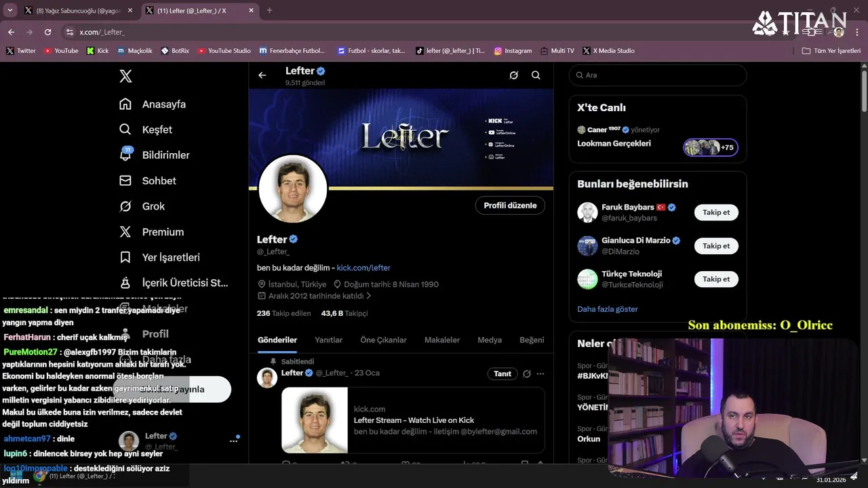
Task: Open Tüm Yer İşaretleri bookmarks folder
Action: [x=831, y=51]
